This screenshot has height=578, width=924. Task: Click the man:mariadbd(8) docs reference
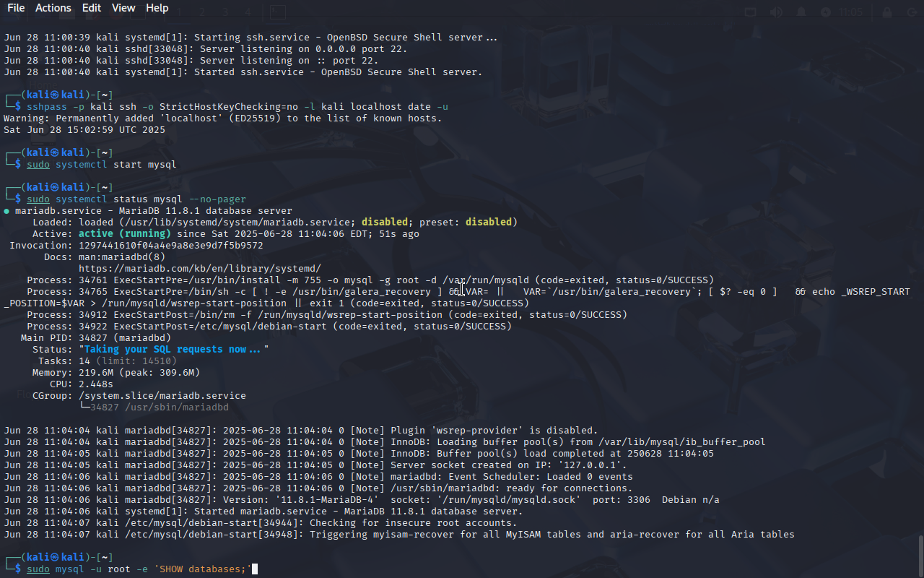122,257
